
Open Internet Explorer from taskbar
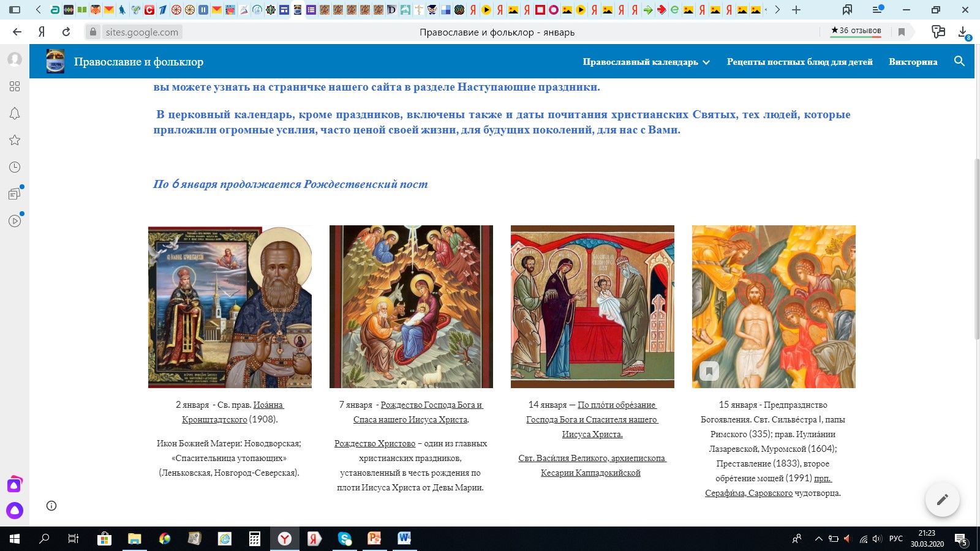(225, 539)
